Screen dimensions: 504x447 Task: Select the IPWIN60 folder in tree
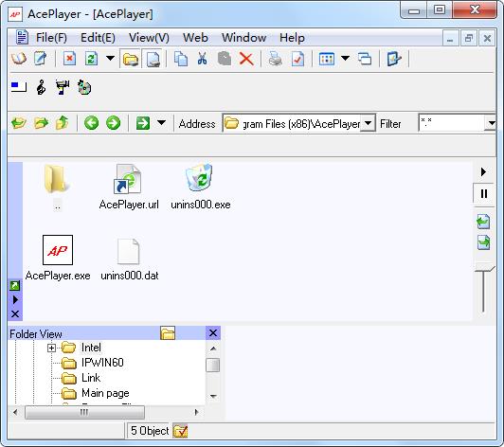[x=102, y=363]
